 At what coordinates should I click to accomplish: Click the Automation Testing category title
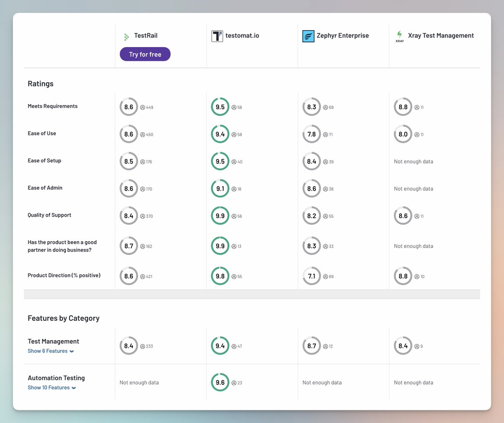pos(56,378)
